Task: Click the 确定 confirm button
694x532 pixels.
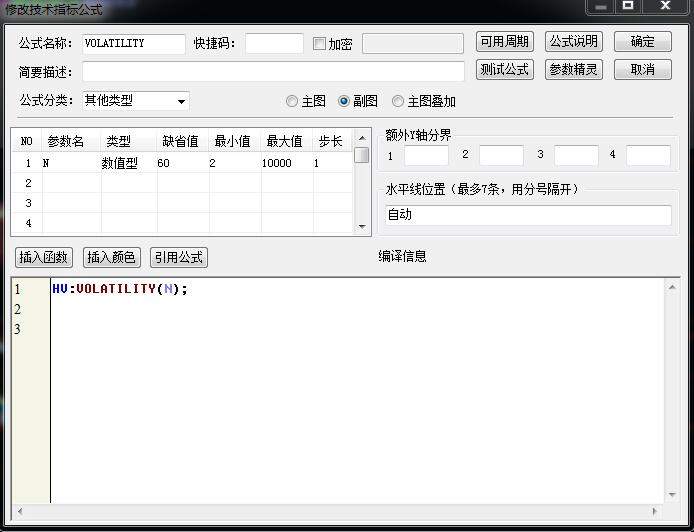Action: pyautogui.click(x=642, y=42)
